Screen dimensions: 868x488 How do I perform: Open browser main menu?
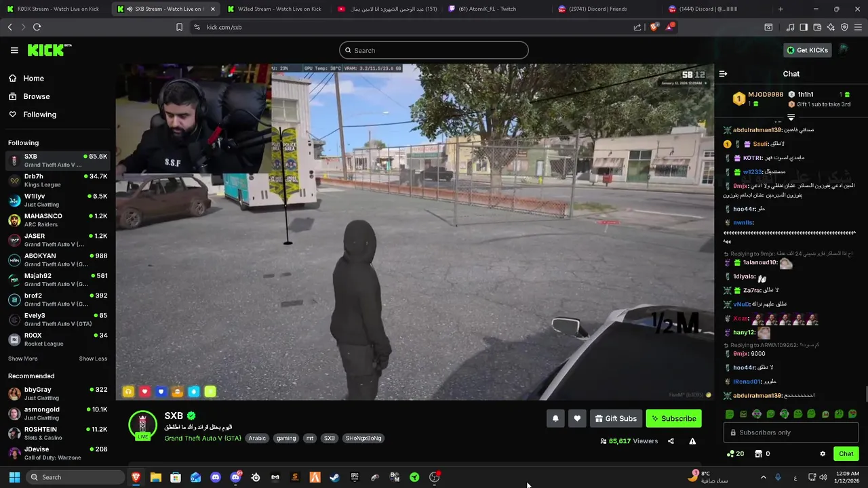tap(858, 27)
